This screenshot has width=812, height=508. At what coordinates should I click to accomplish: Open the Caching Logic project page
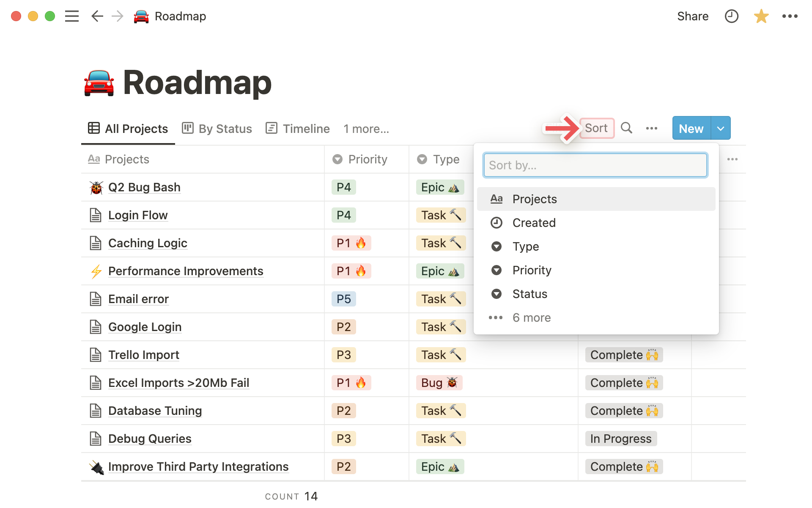(148, 243)
